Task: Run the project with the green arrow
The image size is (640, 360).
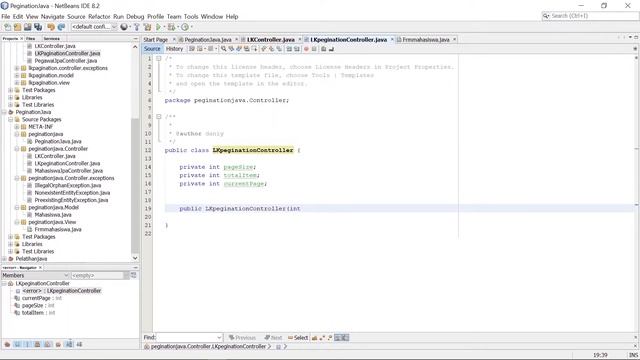Action: pos(158,27)
